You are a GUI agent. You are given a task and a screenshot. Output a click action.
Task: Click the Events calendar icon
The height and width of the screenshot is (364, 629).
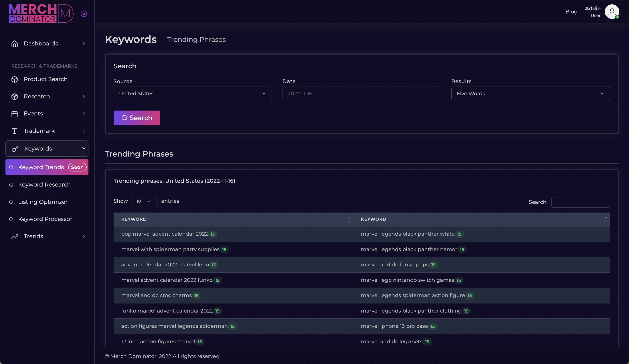click(15, 114)
